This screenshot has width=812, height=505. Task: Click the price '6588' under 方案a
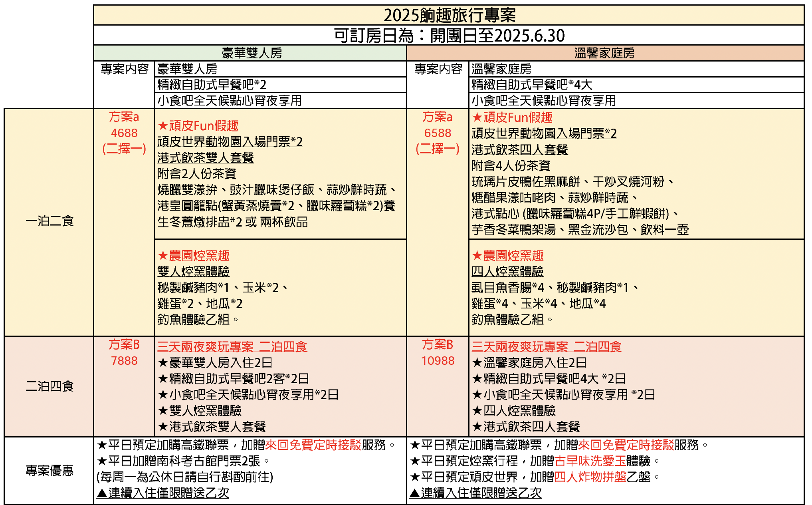438,133
